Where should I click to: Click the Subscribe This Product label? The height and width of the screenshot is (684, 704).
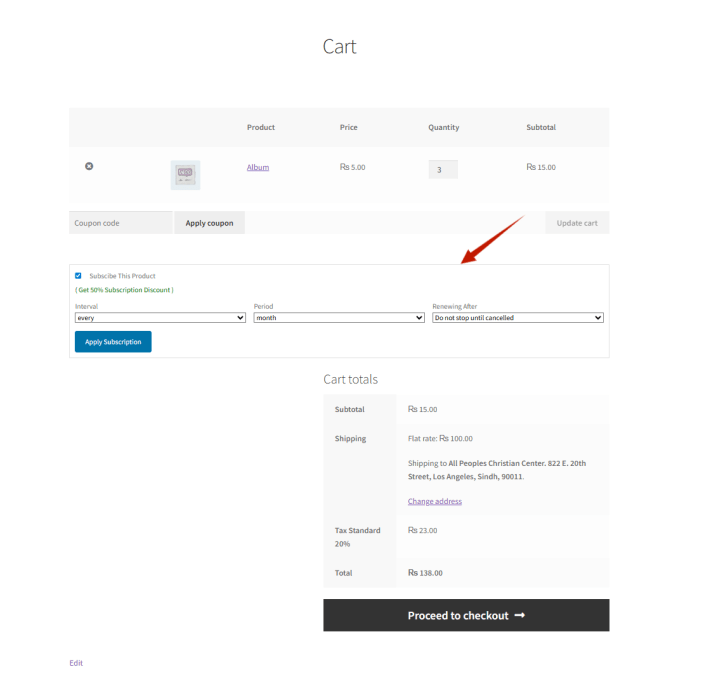(x=122, y=276)
